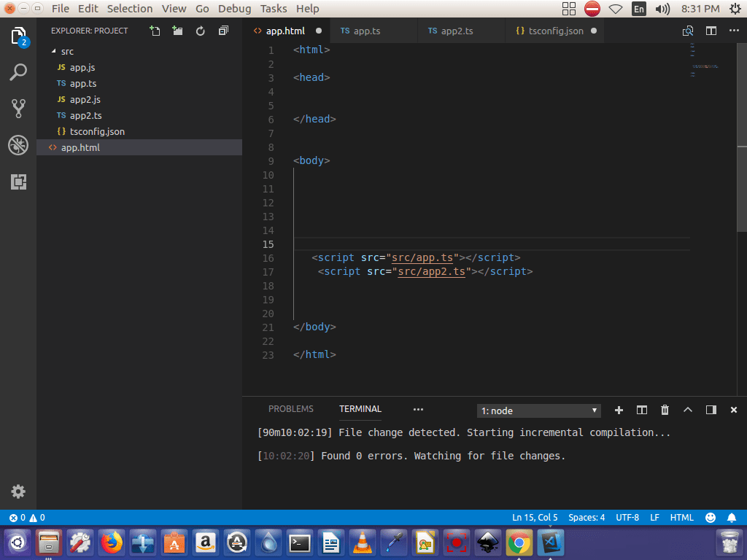This screenshot has height=560, width=747.
Task: Click New Folder icon in Explorer
Action: (x=177, y=31)
